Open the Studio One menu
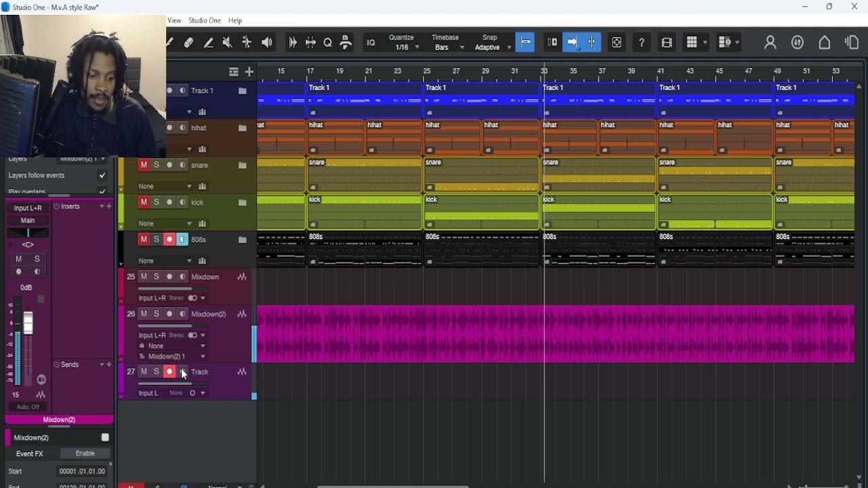This screenshot has height=488, width=868. pos(205,21)
